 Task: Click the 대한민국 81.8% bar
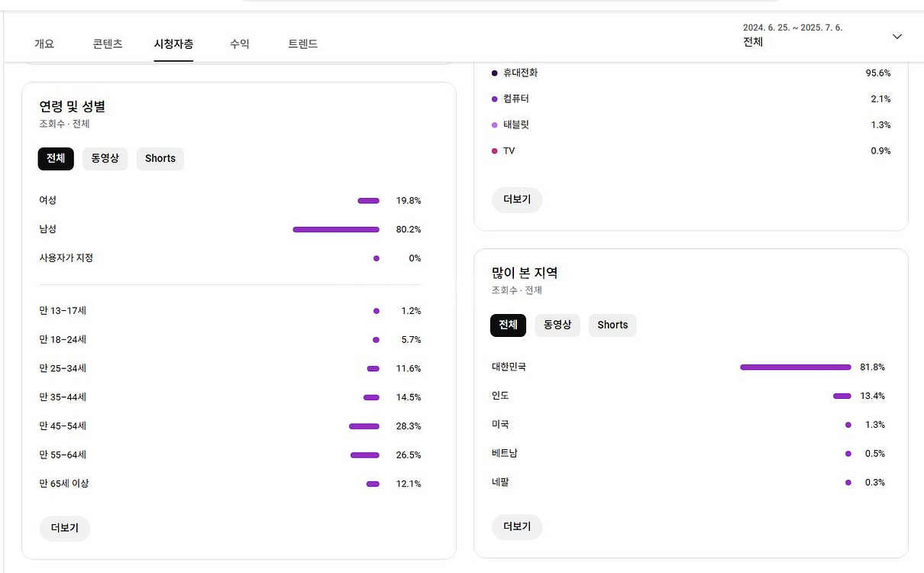tap(795, 367)
